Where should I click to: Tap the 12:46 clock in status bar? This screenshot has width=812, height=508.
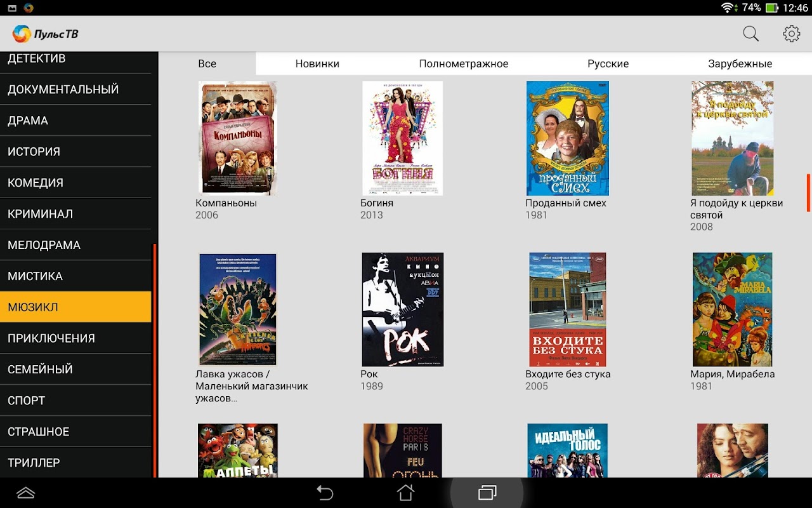796,8
